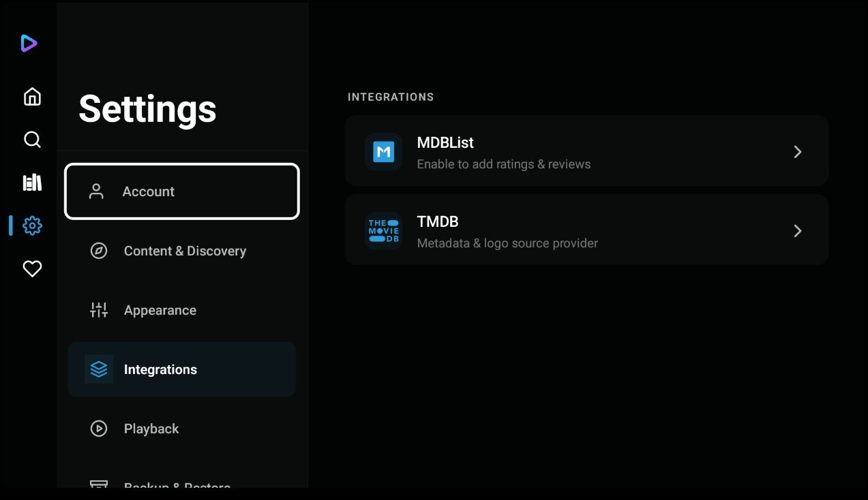Click the Integrations layers icon

tap(99, 369)
